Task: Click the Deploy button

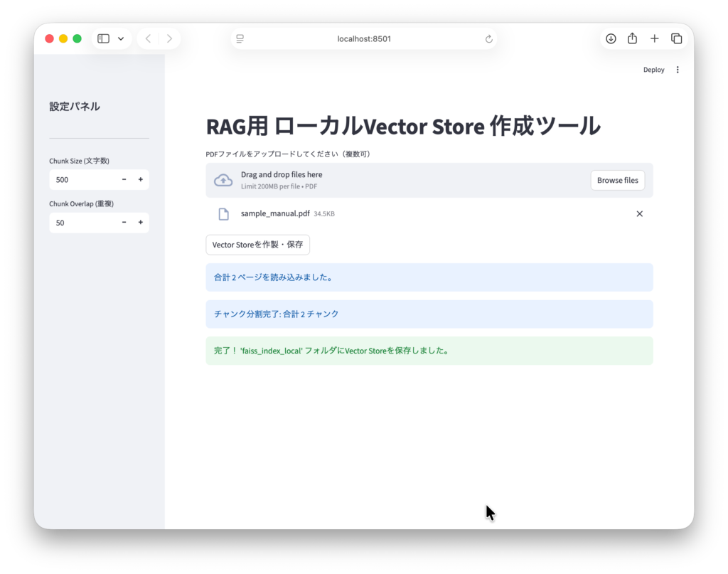Action: point(653,70)
